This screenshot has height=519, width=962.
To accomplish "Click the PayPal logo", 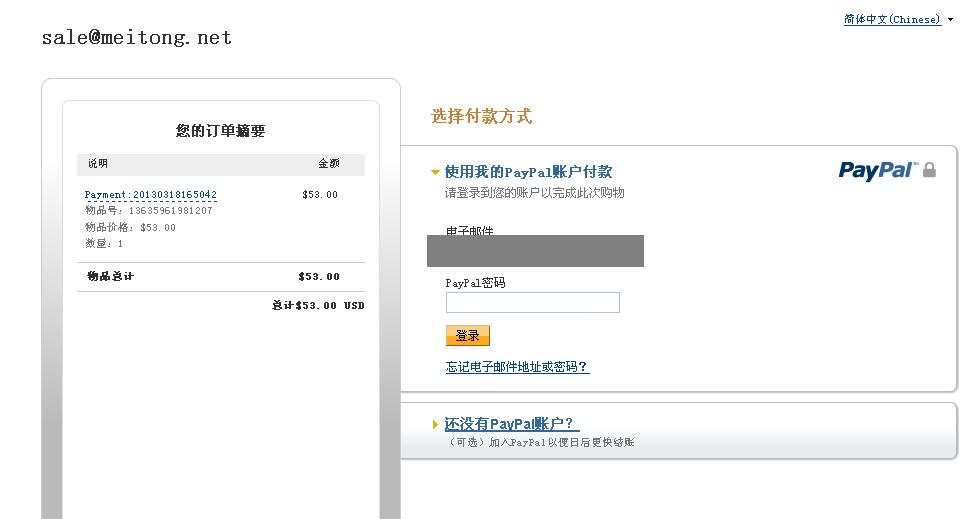I will (879, 170).
